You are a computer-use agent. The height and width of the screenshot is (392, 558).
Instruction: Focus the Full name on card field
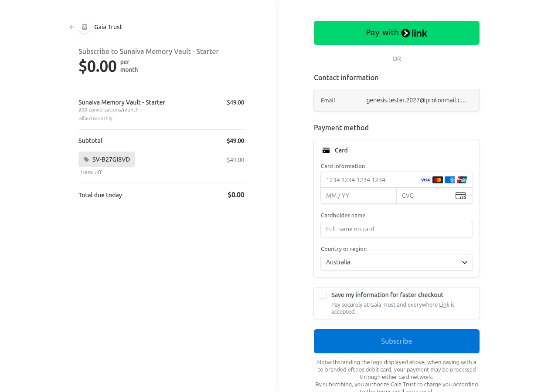[396, 229]
